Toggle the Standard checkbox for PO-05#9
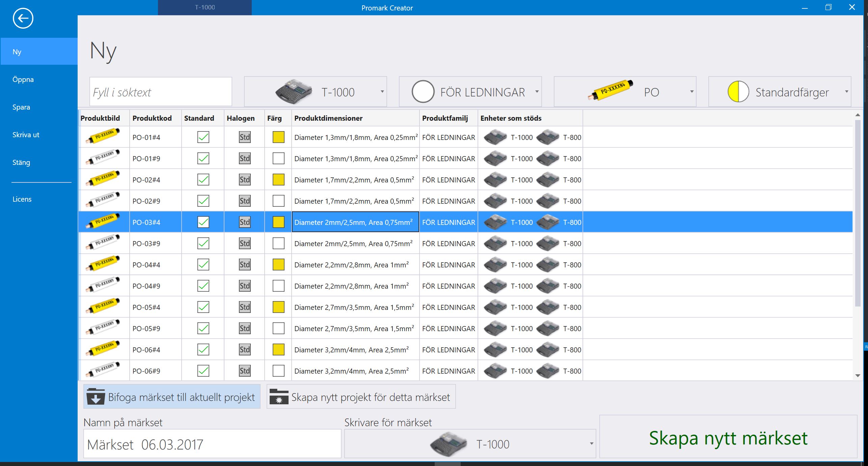Screen dimensions: 868x466 click(x=203, y=328)
